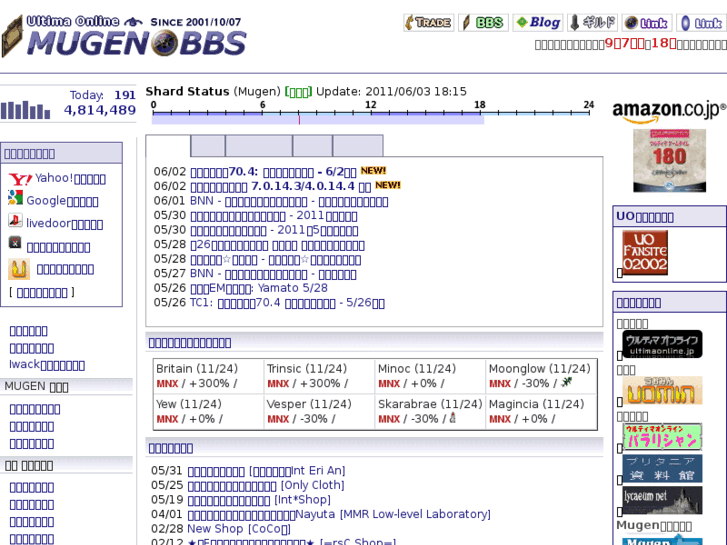Open the Int*Shop link

click(x=259, y=500)
